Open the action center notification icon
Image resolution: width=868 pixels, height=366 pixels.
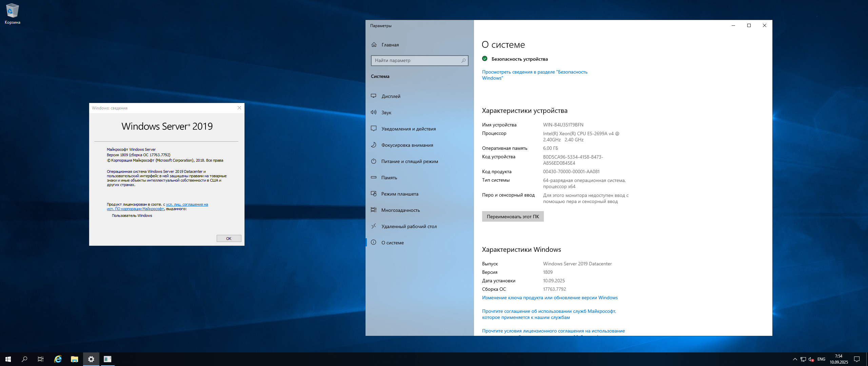(x=857, y=359)
